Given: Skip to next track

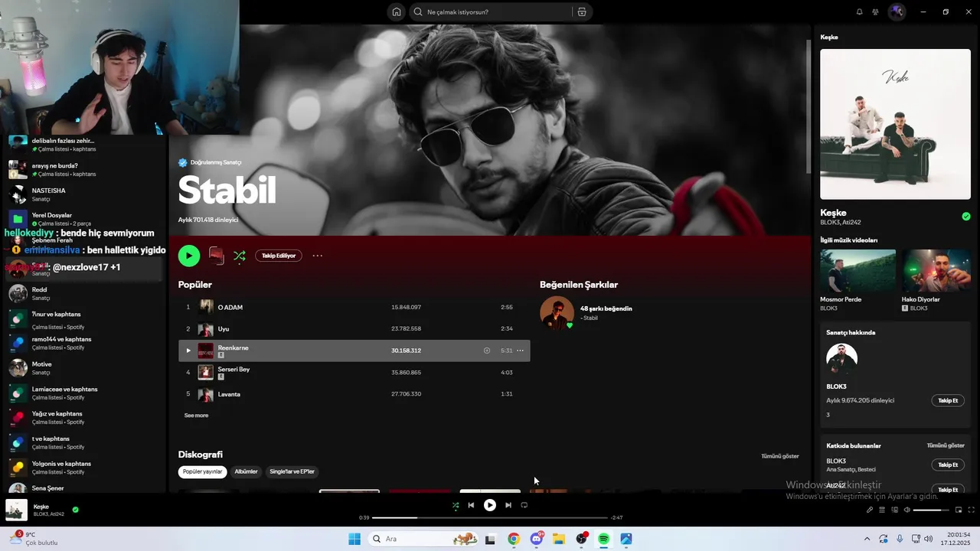Looking at the screenshot, I should [x=508, y=505].
